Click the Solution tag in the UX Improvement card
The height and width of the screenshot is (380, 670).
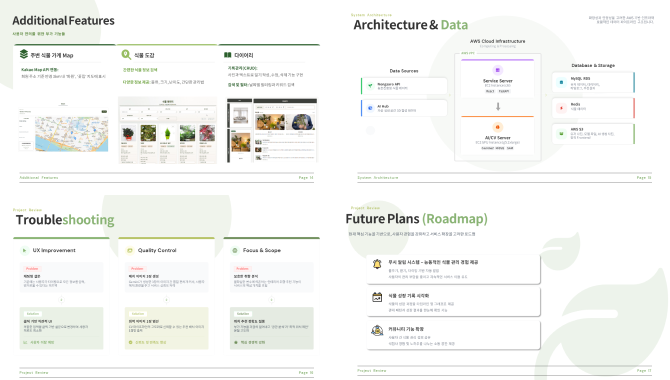point(32,314)
